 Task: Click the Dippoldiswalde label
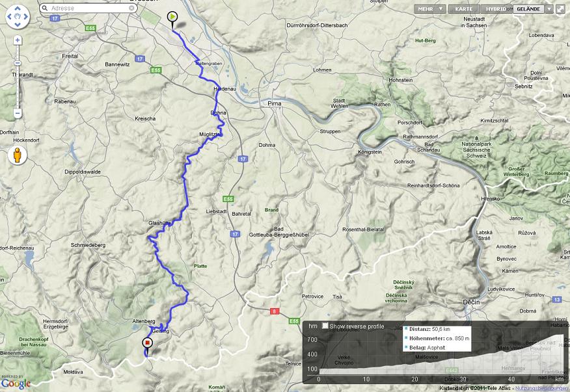pyautogui.click(x=83, y=172)
